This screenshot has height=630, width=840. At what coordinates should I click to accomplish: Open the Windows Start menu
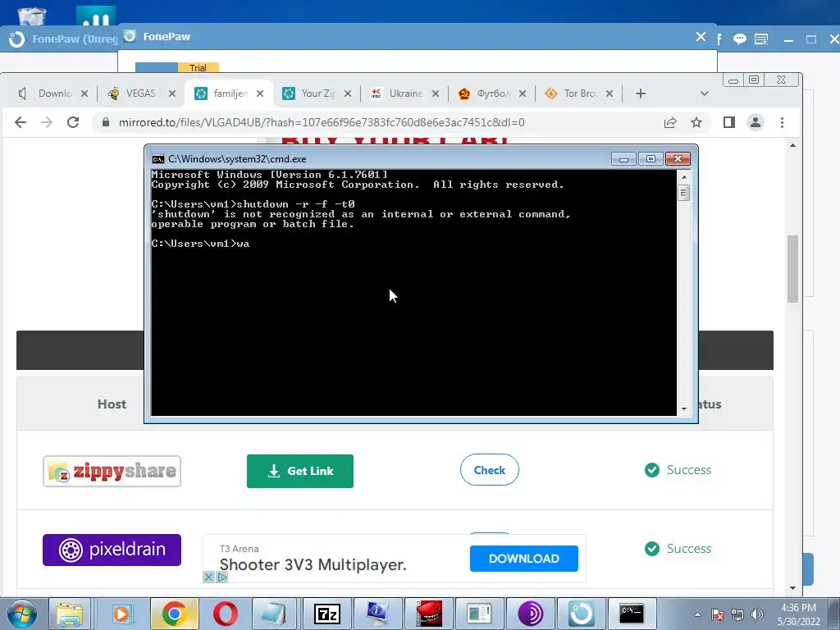(x=21, y=614)
